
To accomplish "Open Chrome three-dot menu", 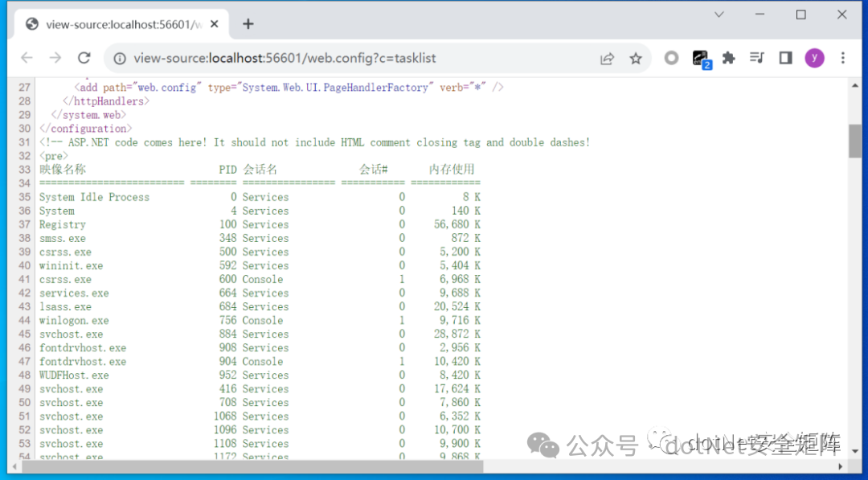I will click(842, 58).
